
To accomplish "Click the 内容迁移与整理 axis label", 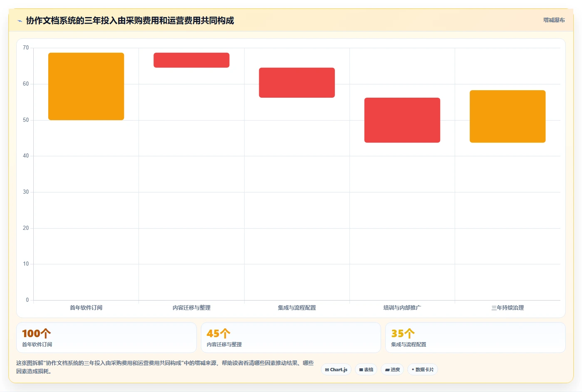I will 191,308.
